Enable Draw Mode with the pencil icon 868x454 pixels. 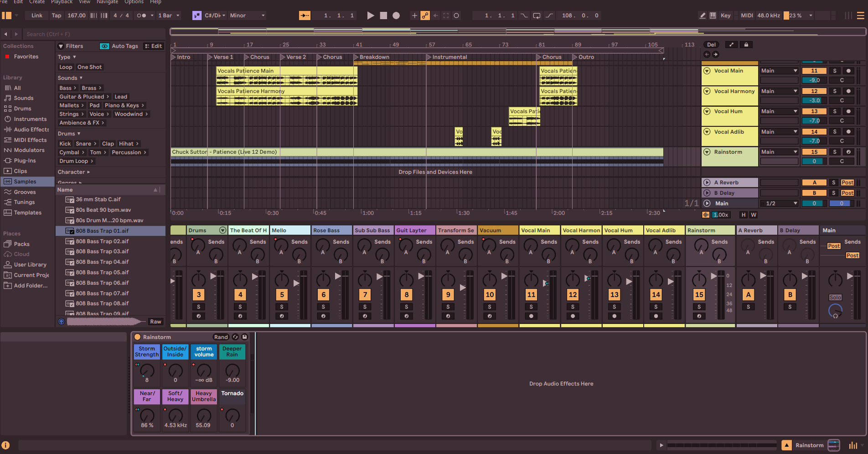(x=703, y=15)
